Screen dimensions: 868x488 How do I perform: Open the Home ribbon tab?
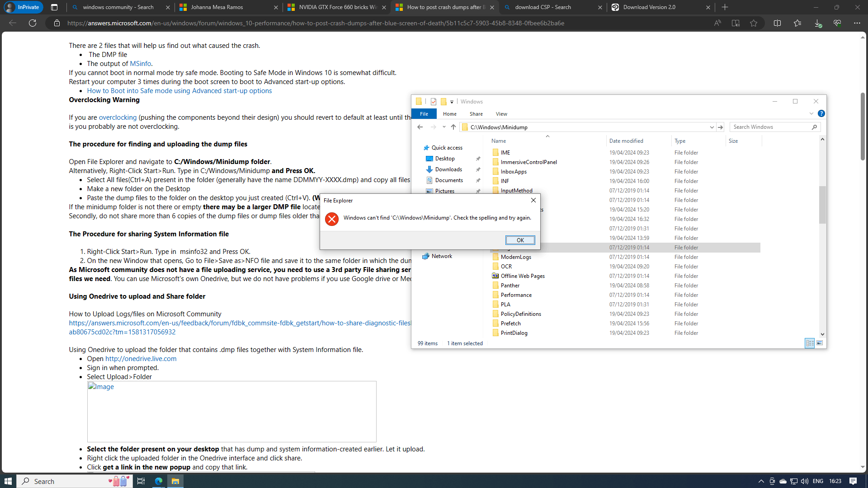[450, 114]
